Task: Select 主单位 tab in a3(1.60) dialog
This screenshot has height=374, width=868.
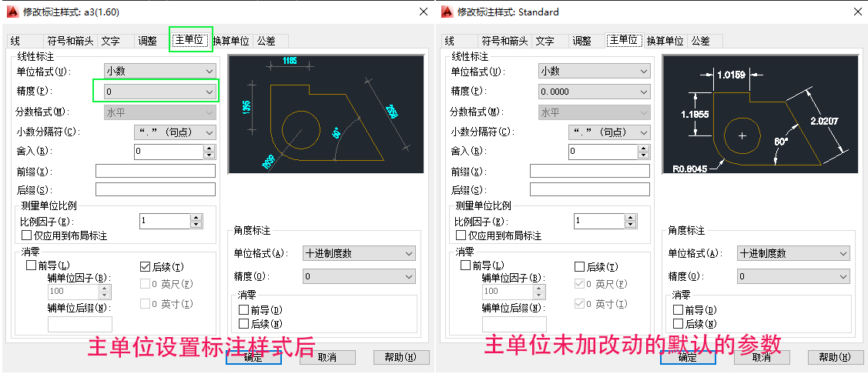Action: 191,40
